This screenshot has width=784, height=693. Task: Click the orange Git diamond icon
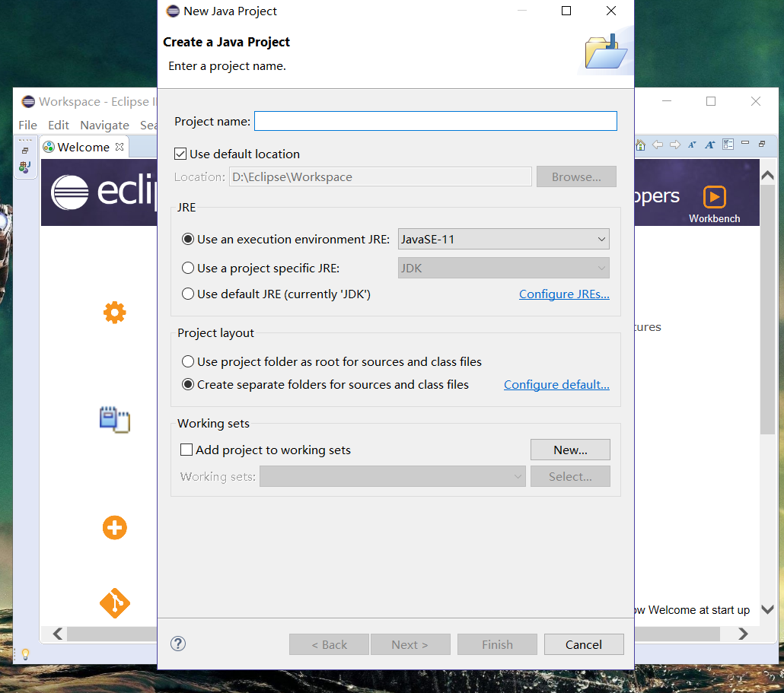point(114,603)
